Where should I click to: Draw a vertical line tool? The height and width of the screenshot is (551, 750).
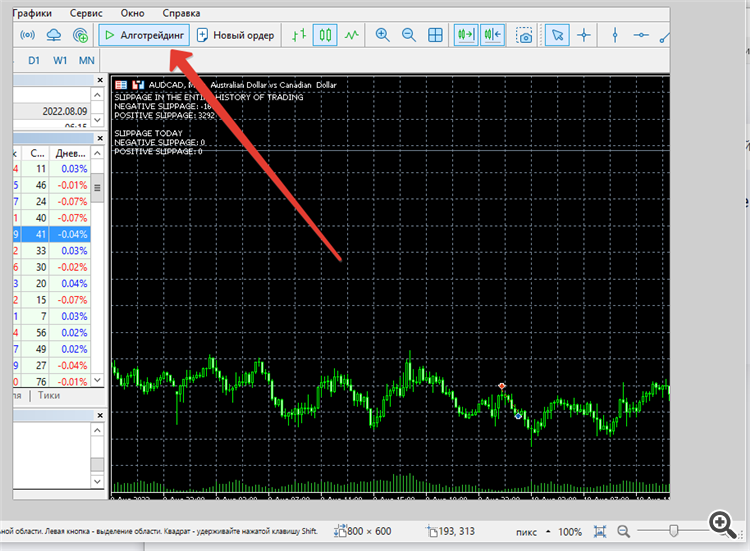(615, 35)
